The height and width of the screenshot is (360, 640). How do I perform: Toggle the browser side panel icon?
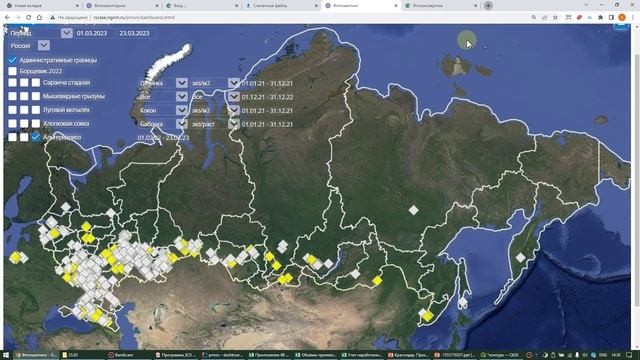[x=611, y=18]
